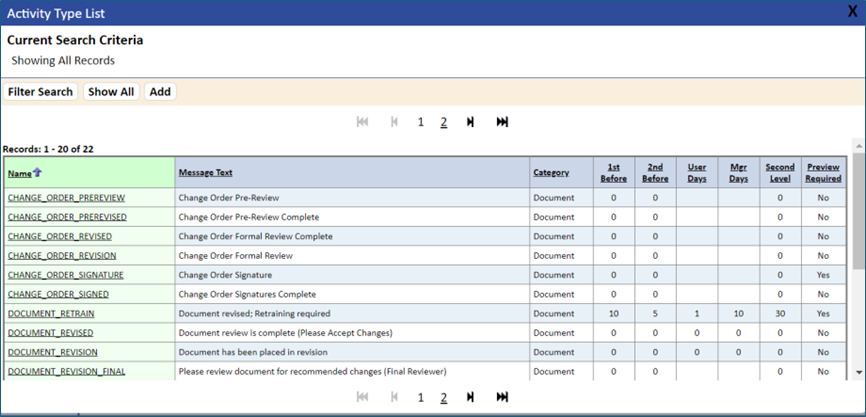Open CHANGE_ORDER_SIGNATURE activity type
This screenshot has width=866, height=417.
point(66,275)
